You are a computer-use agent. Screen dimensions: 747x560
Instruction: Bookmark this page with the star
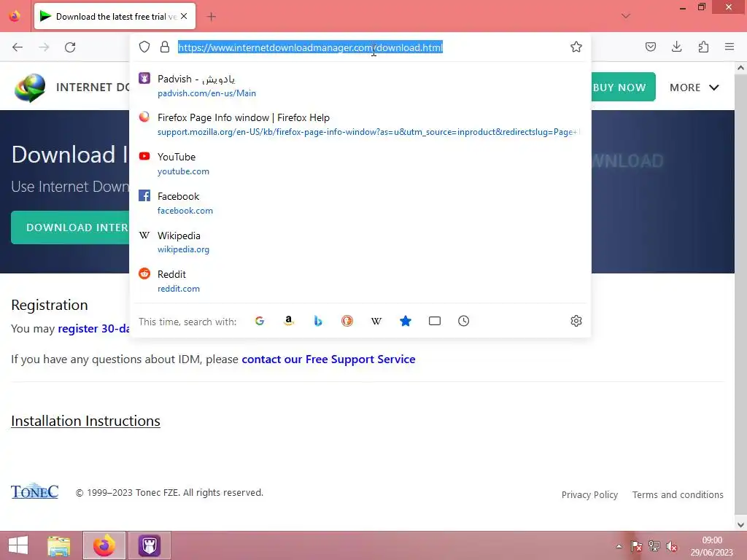click(x=576, y=47)
